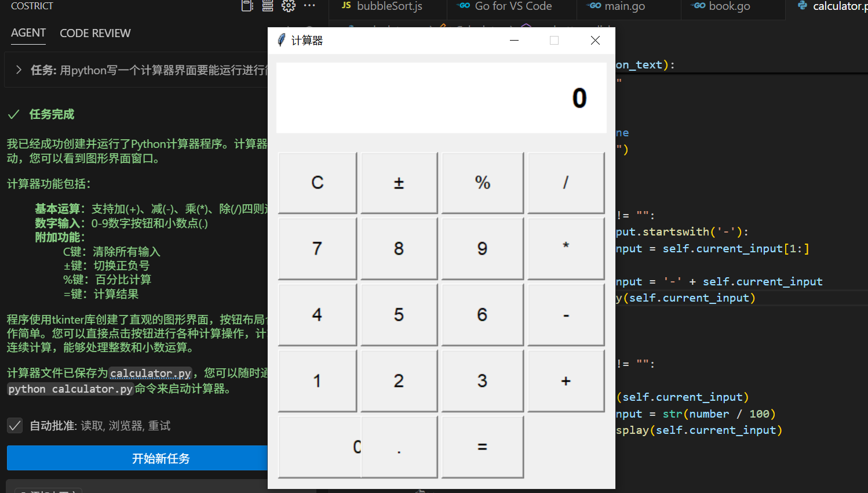The width and height of the screenshot is (868, 493).
Task: Click the feather icon in calculator title bar
Action: (281, 40)
